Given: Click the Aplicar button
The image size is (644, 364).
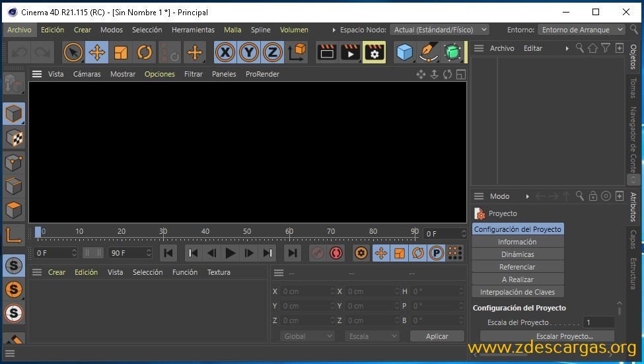Looking at the screenshot, I should click(437, 336).
